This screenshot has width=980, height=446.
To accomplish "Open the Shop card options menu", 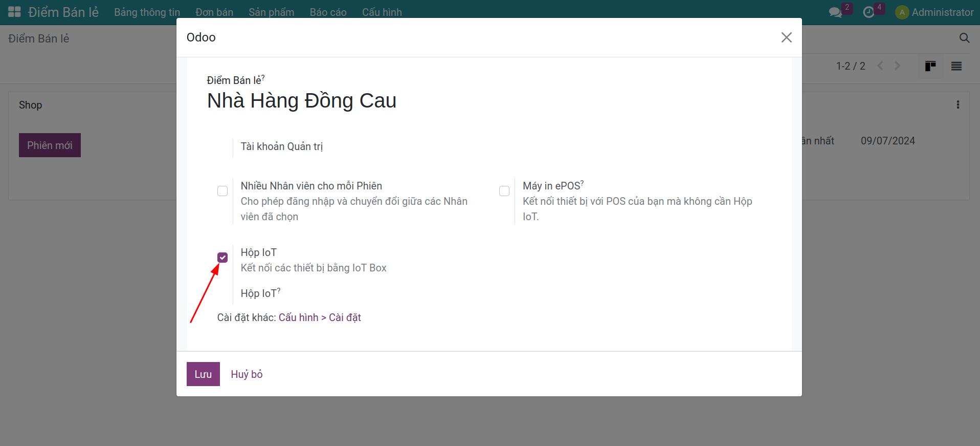I will pos(957,105).
